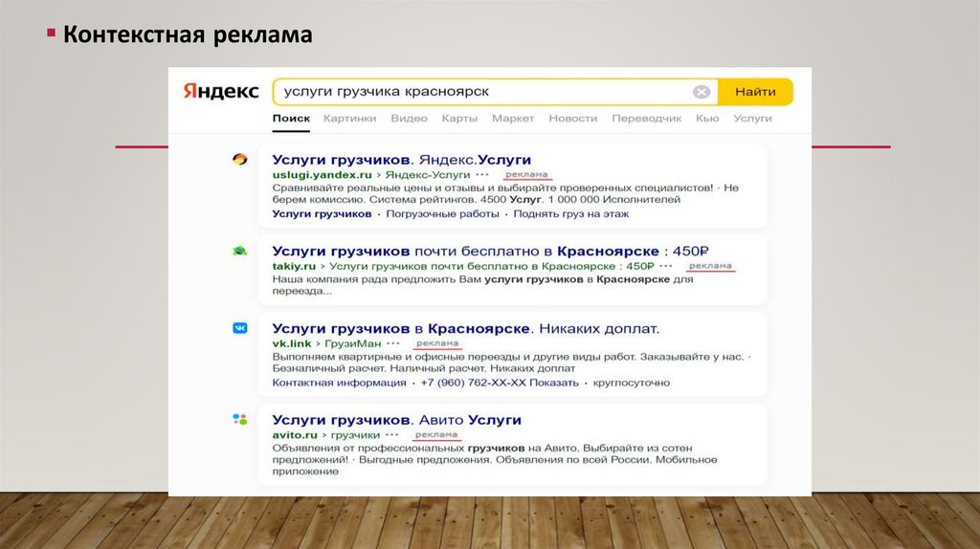This screenshot has height=549, width=980.
Task: Open 'Услуги грузчиков в Красноярске. Никаких доплат.' title
Action: 466,328
